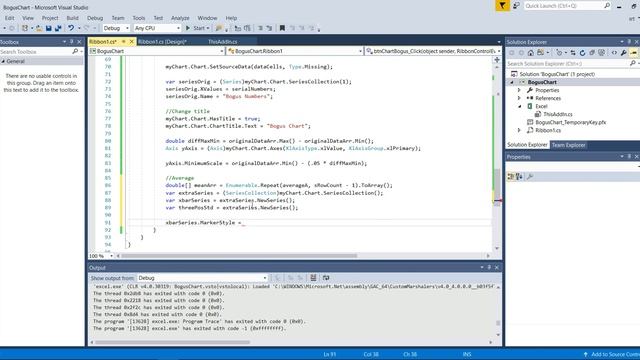The height and width of the screenshot is (360, 640).
Task: Toggle Preview Selected Items in Solution Explorer
Action: [633, 53]
